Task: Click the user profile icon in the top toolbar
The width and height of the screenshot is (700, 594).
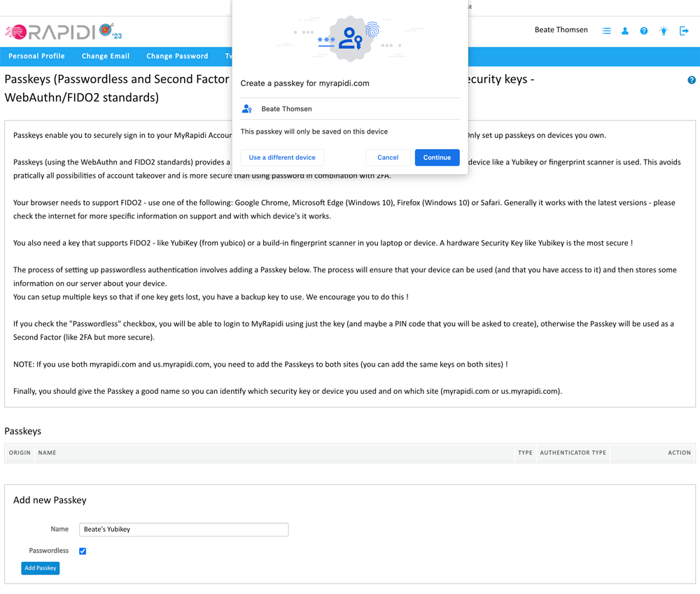Action: coord(625,31)
